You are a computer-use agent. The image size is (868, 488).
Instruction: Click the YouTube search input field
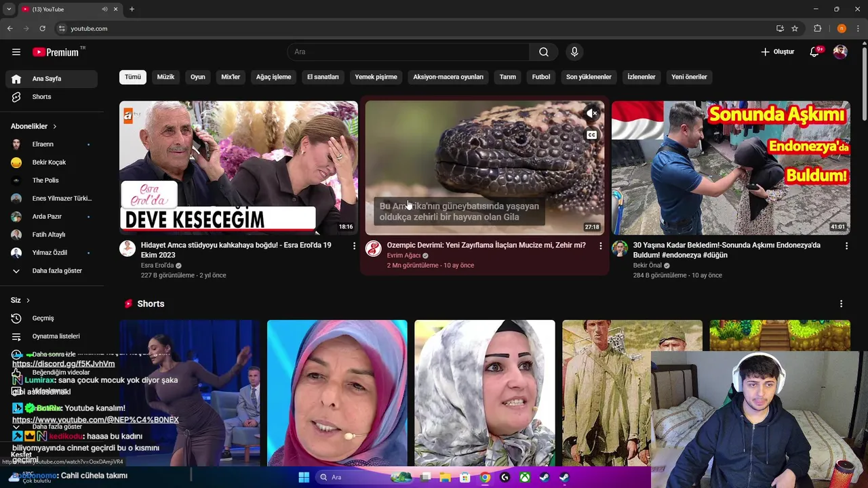click(x=408, y=52)
